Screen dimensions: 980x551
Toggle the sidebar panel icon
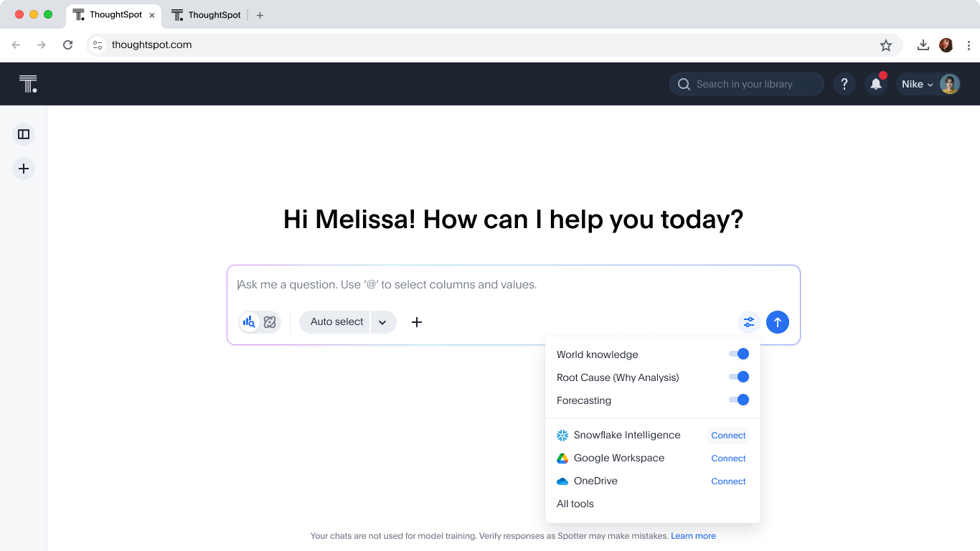coord(24,134)
